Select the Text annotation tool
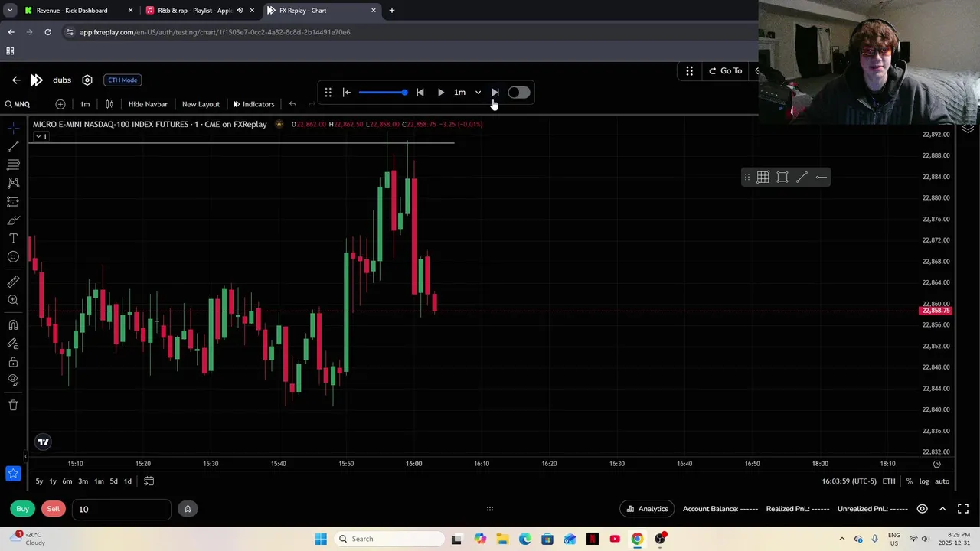Screen dimensions: 980x551 pyautogui.click(x=13, y=239)
